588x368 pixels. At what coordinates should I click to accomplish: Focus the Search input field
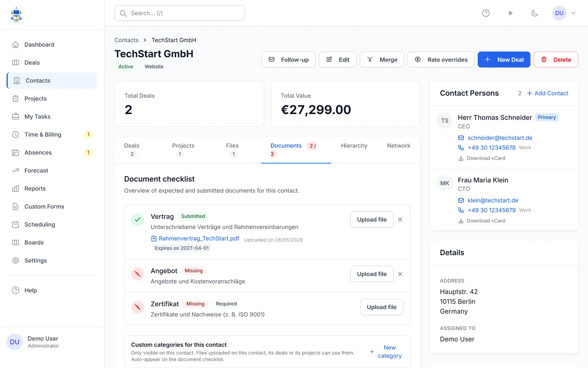[180, 13]
